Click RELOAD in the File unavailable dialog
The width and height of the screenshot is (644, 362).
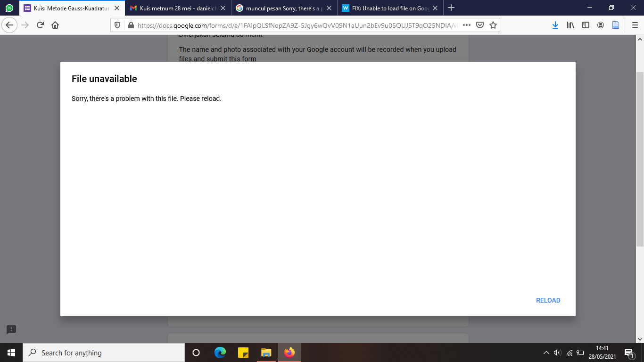548,300
